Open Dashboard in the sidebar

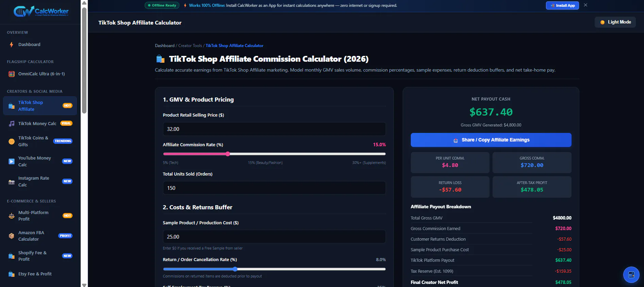pyautogui.click(x=40, y=45)
